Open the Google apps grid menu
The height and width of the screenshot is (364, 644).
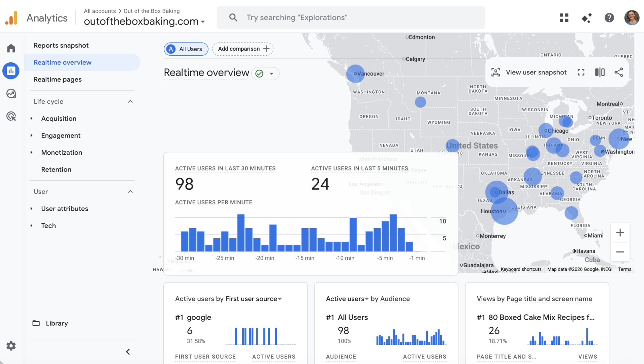coord(563,18)
